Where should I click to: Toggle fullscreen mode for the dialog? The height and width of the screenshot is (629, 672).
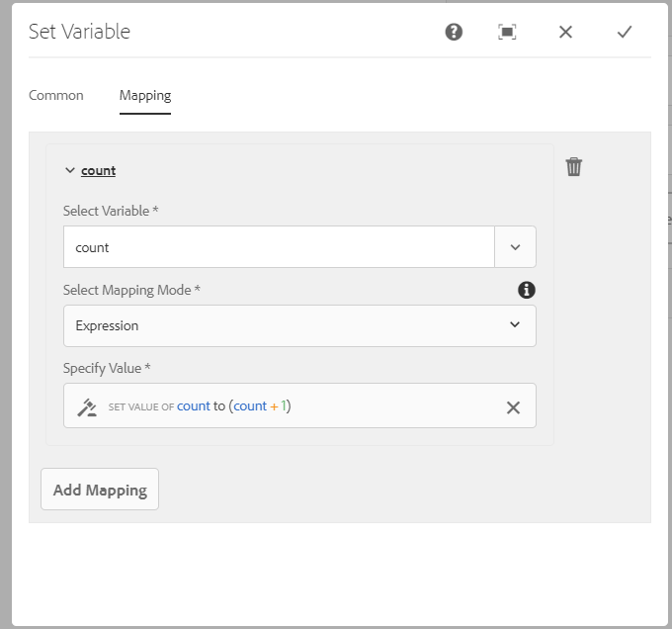507,32
